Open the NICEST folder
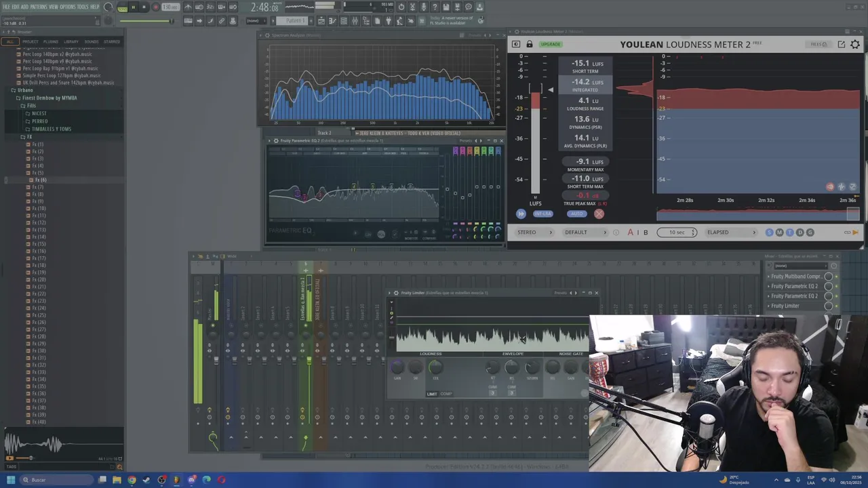This screenshot has height=488, width=868. 39,114
